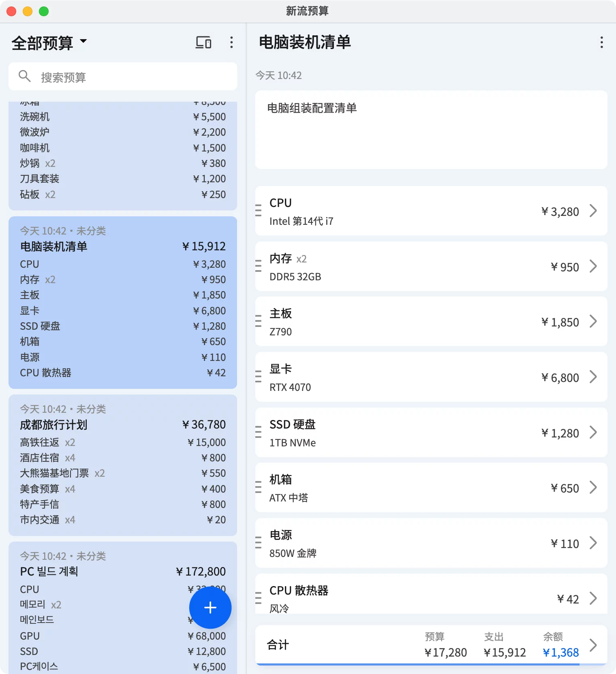
Task: Click the 微波炉 row in the sidebar
Action: [x=123, y=132]
